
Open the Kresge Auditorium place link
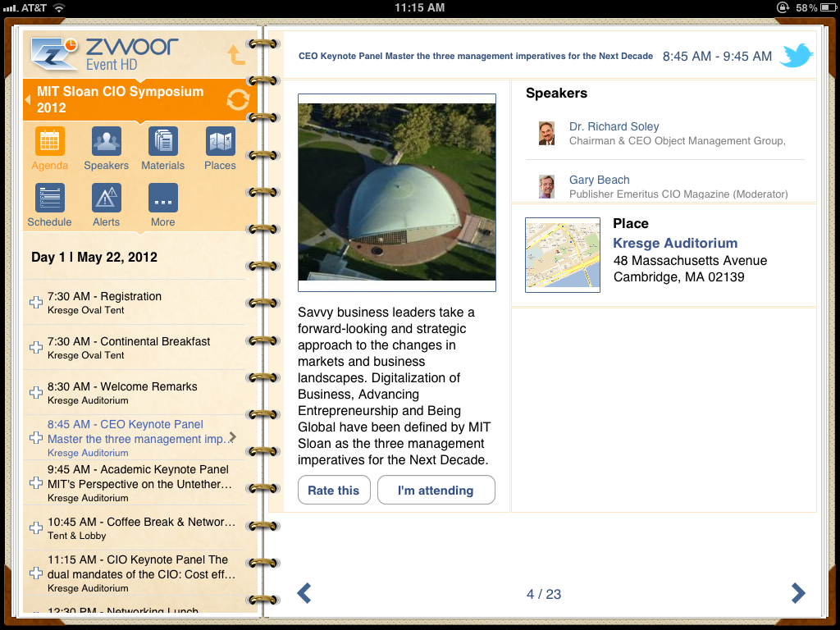click(x=675, y=243)
